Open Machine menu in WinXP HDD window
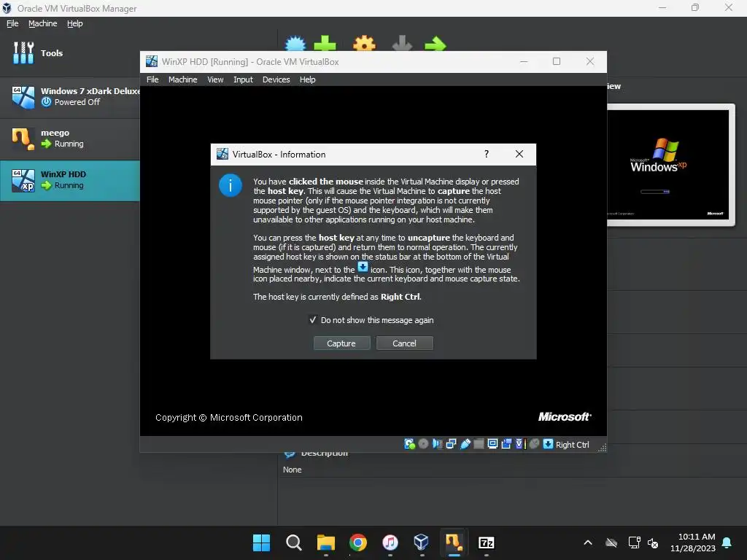 coord(182,79)
